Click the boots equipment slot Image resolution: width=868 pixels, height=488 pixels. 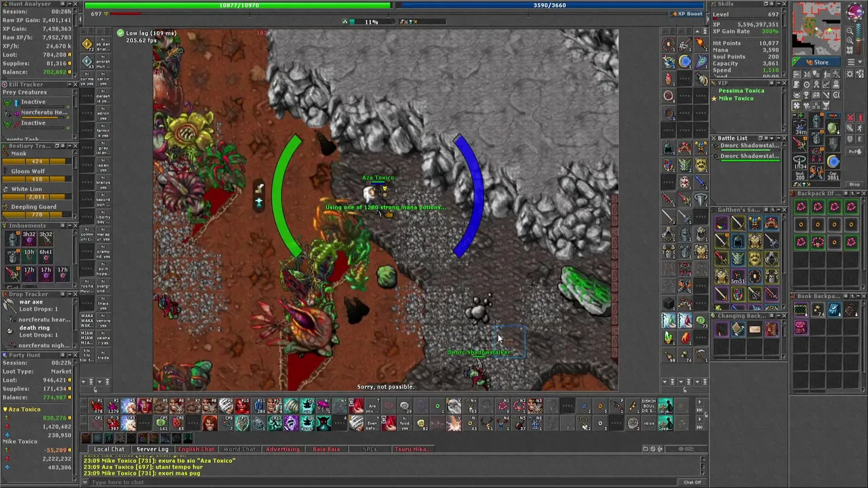tap(816, 171)
